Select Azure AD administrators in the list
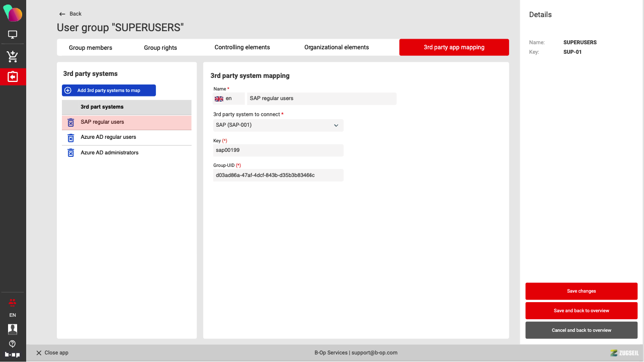The height and width of the screenshot is (362, 644). click(110, 153)
